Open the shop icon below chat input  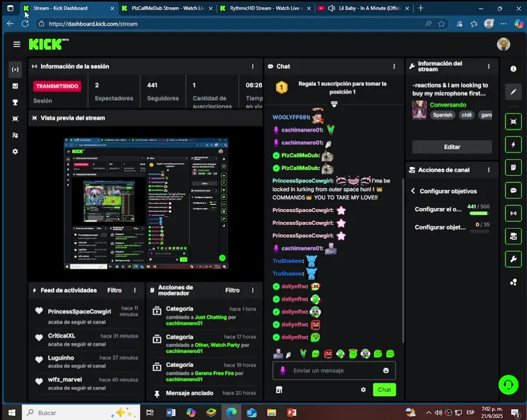(x=279, y=390)
